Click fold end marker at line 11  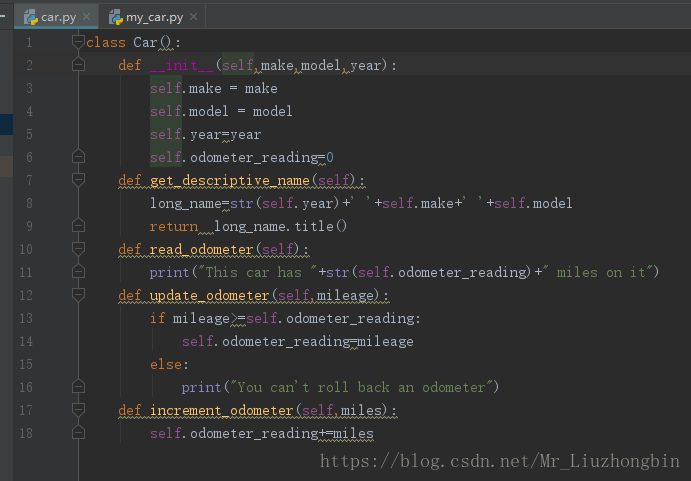(78, 272)
